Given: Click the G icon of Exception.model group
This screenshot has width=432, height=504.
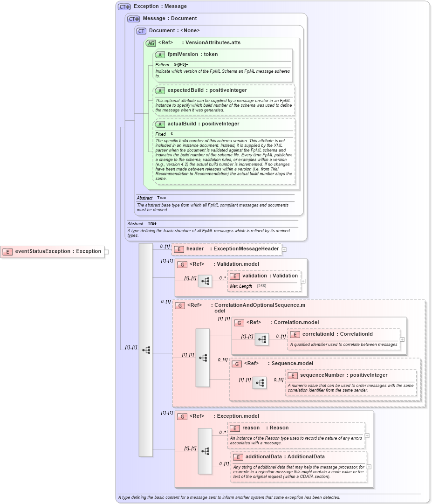Looking at the screenshot, I should pyautogui.click(x=182, y=416).
